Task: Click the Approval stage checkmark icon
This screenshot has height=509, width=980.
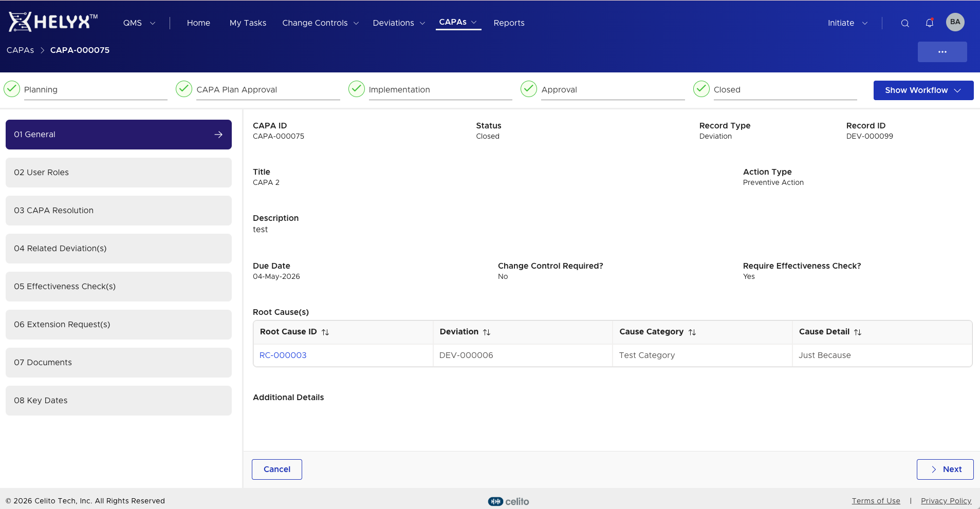Action: 529,89
